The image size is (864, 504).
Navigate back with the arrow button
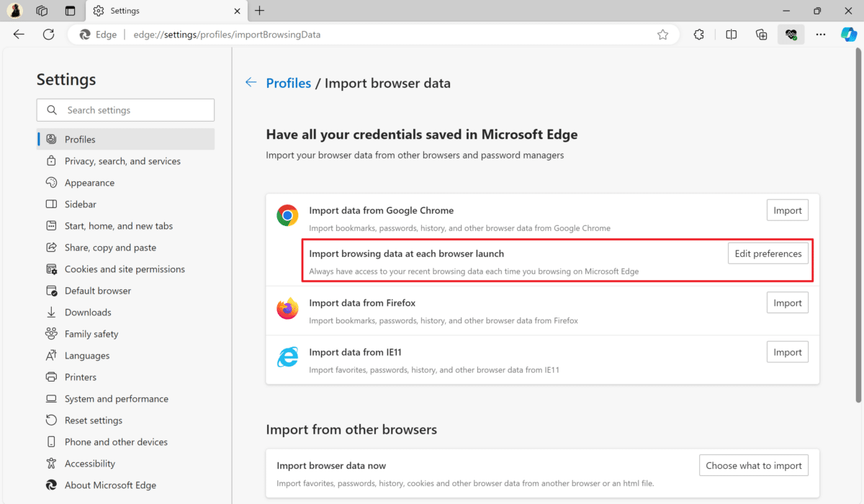pyautogui.click(x=19, y=34)
